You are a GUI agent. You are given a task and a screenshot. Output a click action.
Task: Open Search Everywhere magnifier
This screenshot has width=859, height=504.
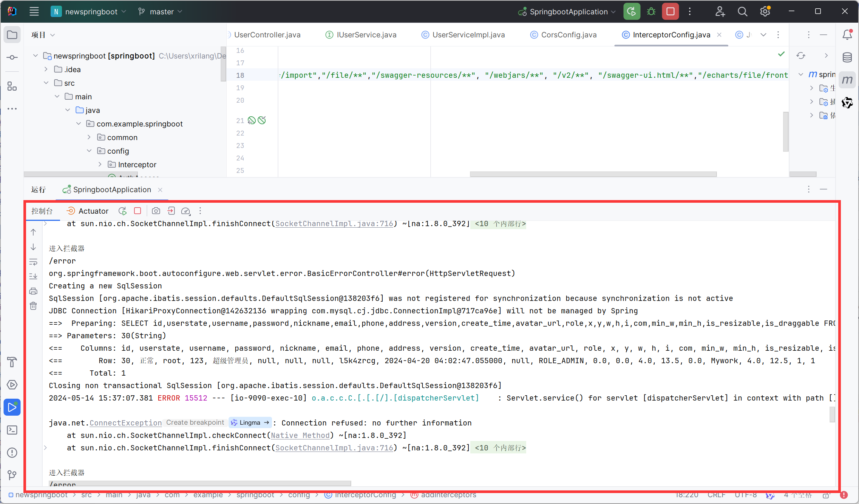point(742,12)
